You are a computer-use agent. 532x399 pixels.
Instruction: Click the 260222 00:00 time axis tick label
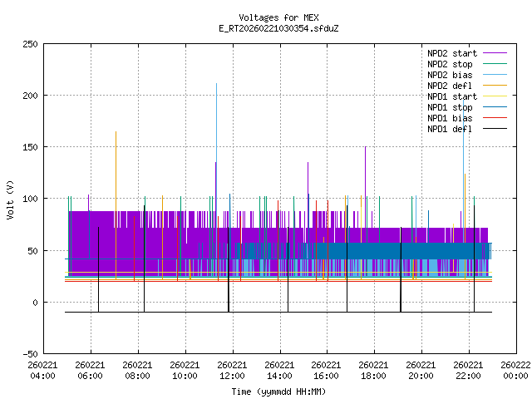click(x=515, y=370)
